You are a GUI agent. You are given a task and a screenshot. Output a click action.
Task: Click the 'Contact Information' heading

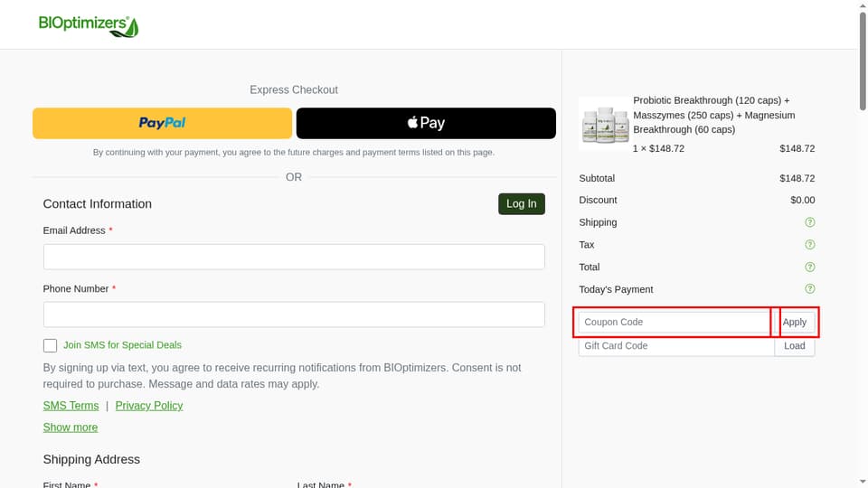click(x=98, y=203)
